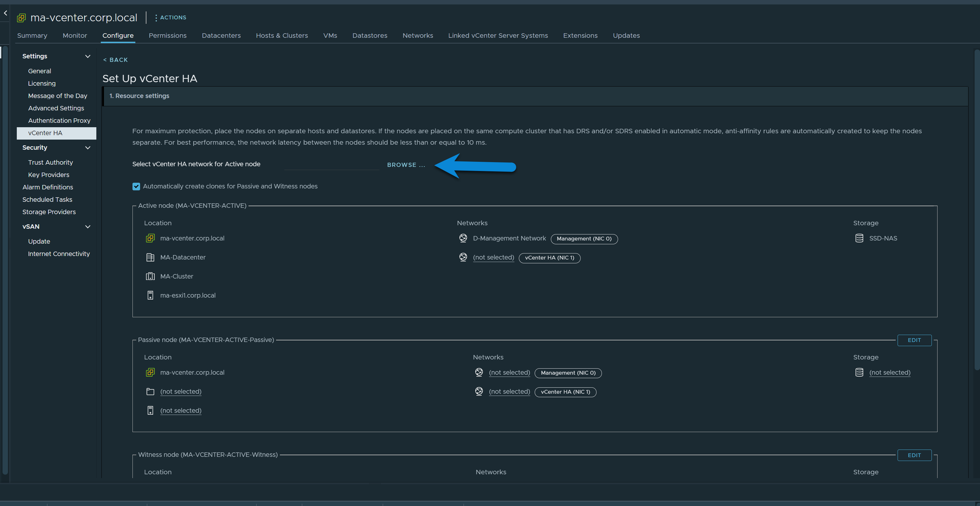Open Key Providers under Security

click(x=49, y=175)
